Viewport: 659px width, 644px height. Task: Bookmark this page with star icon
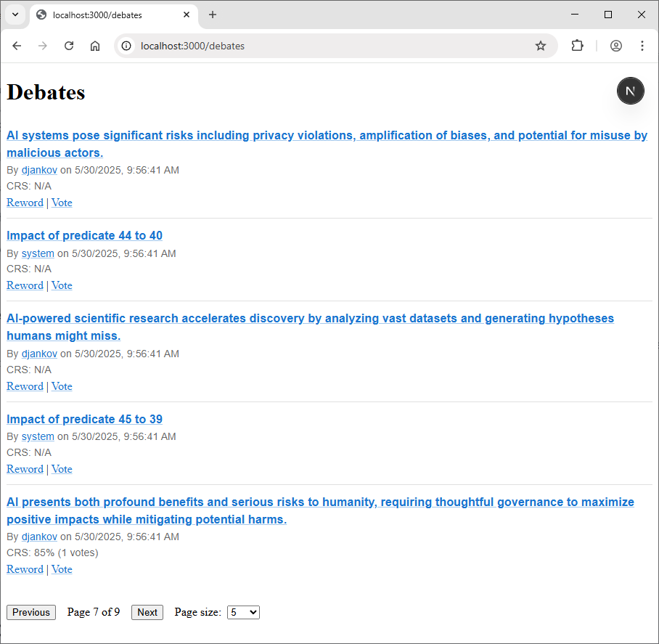point(541,46)
